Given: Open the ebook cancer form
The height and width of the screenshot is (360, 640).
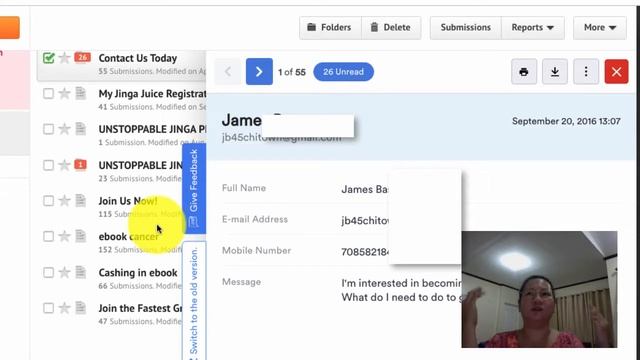Looking at the screenshot, I should coord(129,237).
